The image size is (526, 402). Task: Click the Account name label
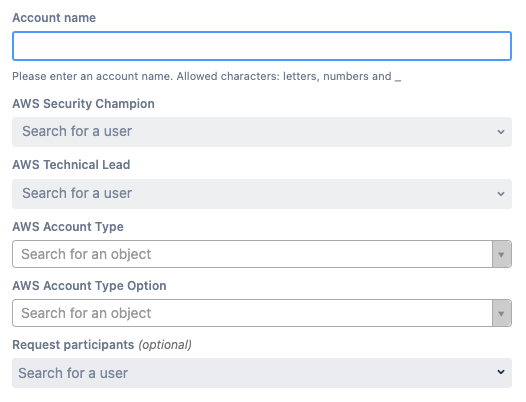(54, 18)
